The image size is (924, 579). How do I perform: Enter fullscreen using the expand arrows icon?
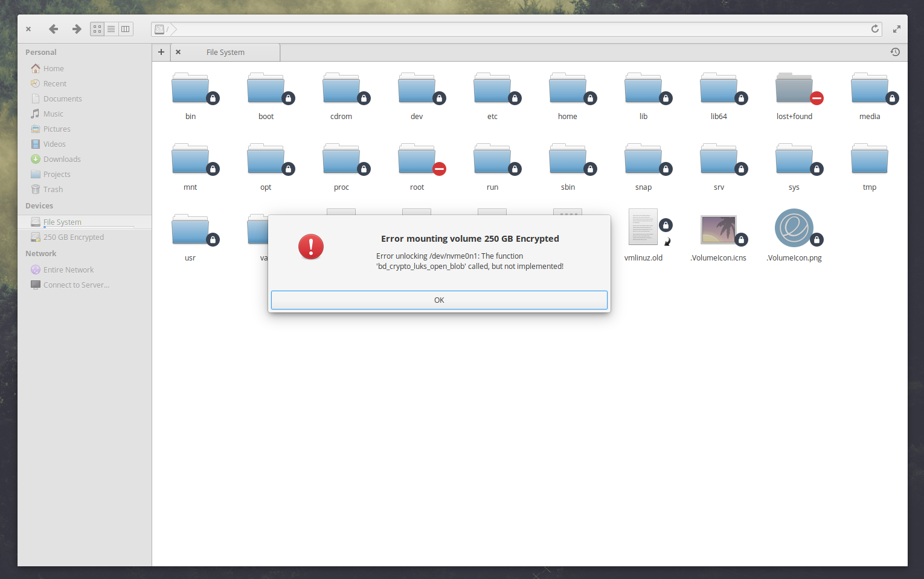896,28
